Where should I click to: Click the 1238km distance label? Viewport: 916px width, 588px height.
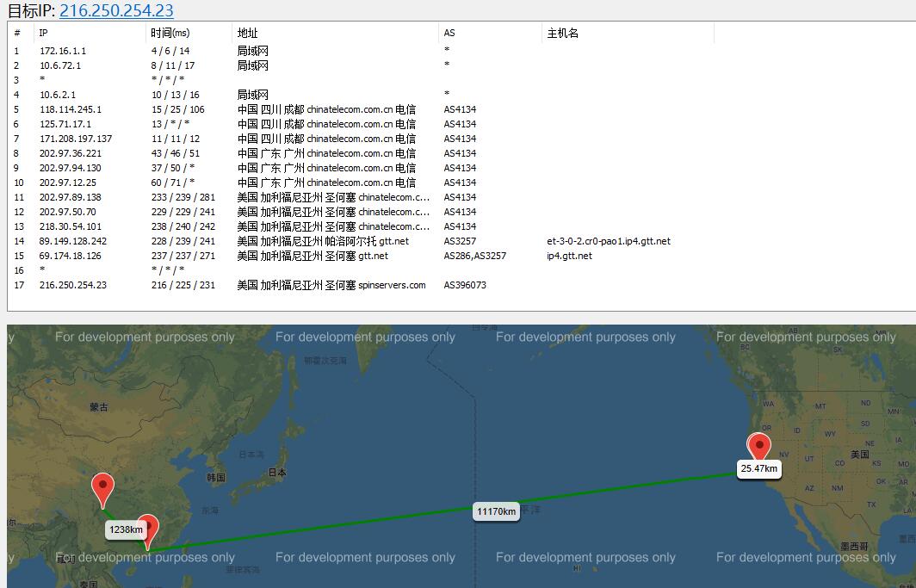point(126,529)
